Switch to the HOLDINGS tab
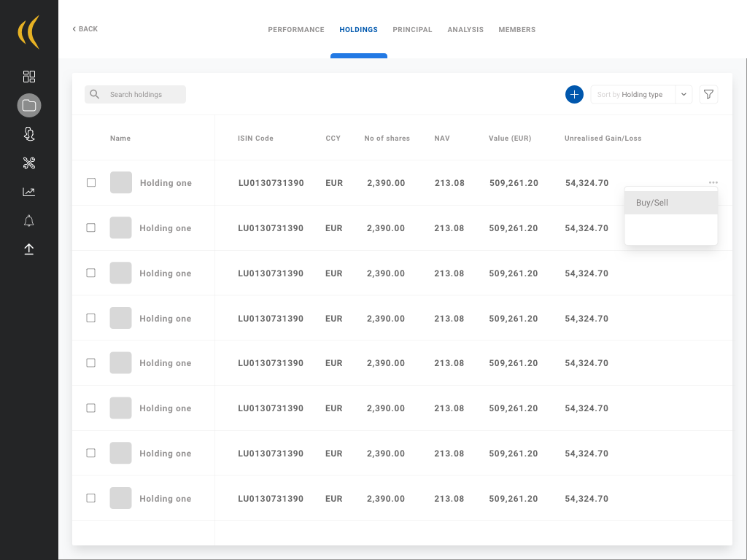The width and height of the screenshot is (747, 560). [x=358, y=29]
